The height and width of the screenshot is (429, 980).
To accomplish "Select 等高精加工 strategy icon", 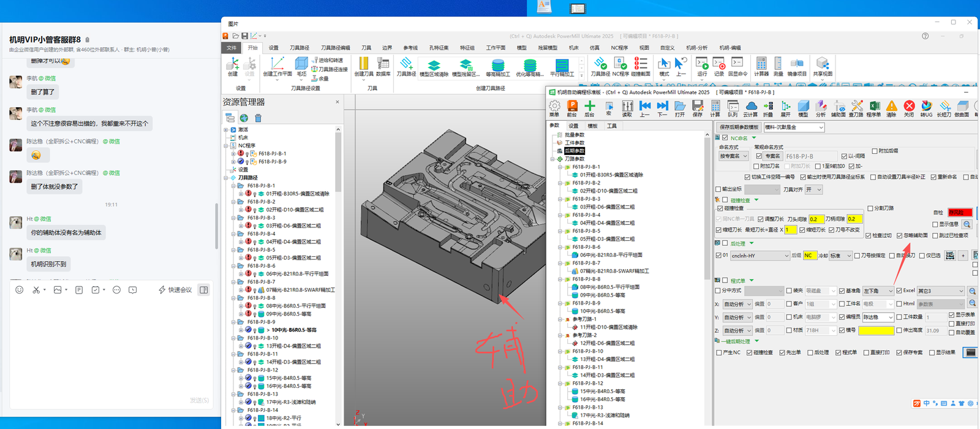I will (498, 64).
